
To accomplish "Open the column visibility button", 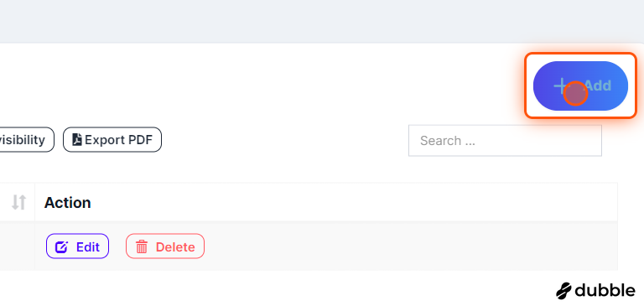I will coord(25,140).
